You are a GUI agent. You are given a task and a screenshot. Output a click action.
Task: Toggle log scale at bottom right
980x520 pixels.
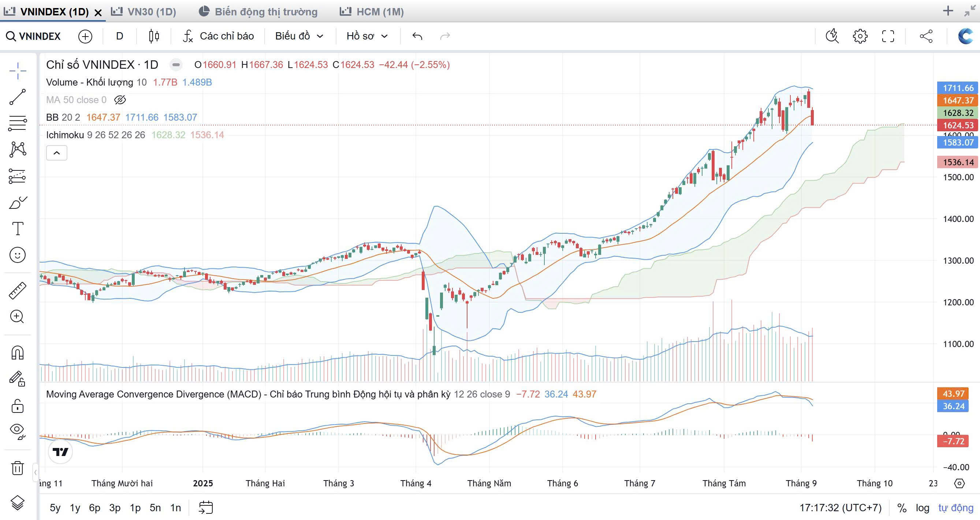point(922,508)
